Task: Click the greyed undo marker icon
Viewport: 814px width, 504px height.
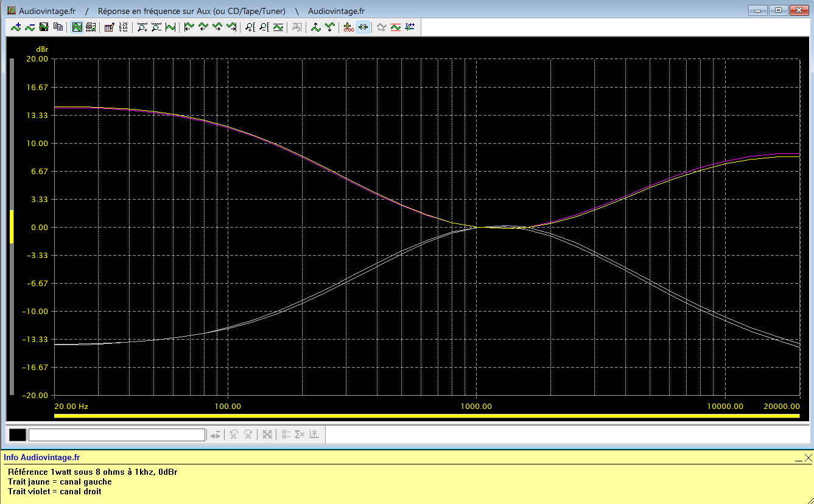Action: click(234, 435)
